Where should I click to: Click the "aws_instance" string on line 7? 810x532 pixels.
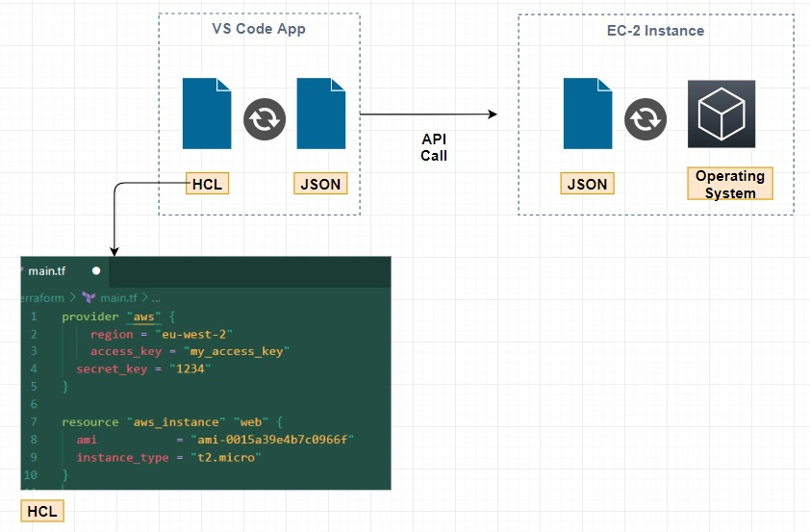tap(176, 422)
